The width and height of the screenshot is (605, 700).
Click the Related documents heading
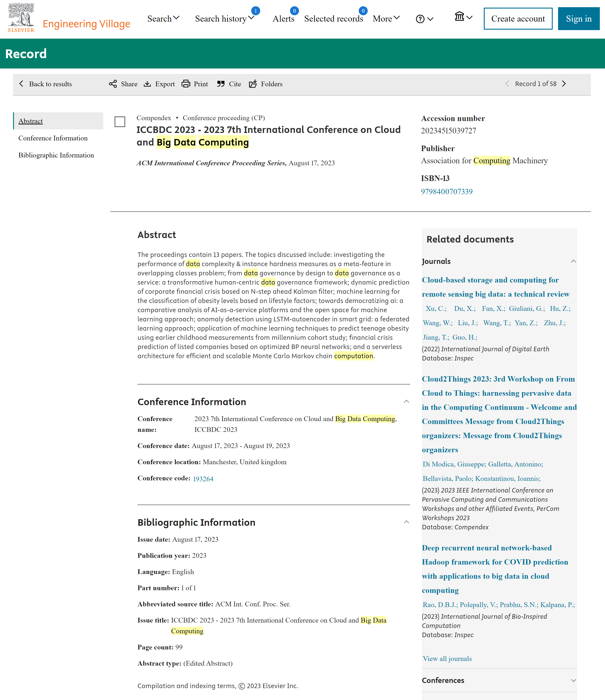tap(470, 239)
